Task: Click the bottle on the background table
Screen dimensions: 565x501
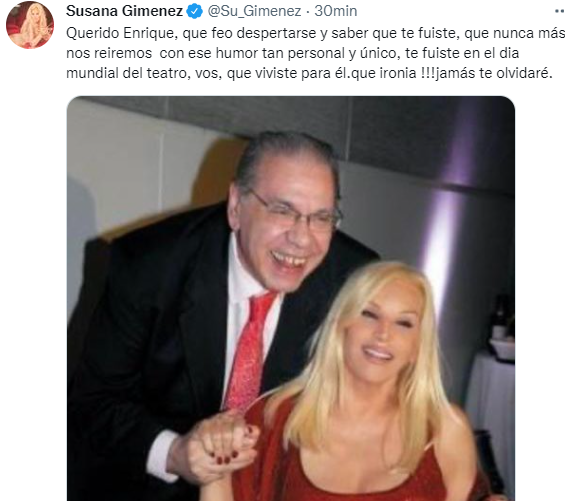Action: 499,317
